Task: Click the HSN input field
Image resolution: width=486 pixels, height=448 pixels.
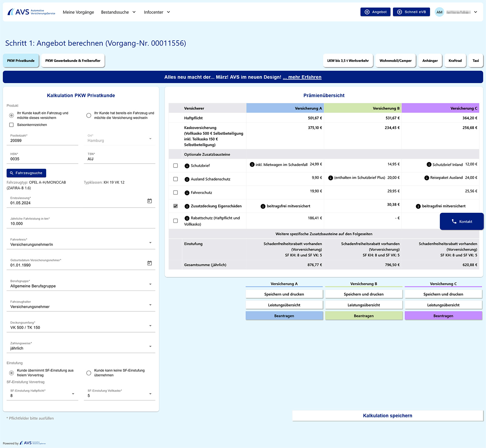Action: (43, 158)
